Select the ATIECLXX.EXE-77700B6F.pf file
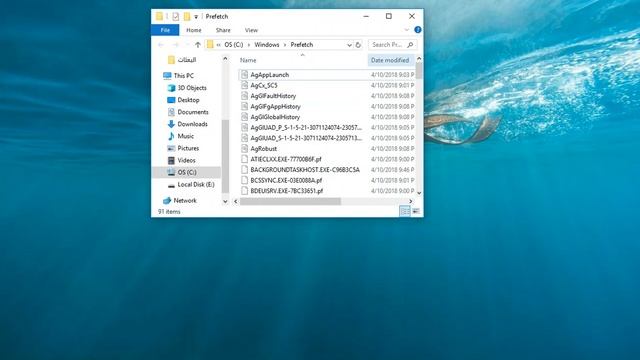640x360 pixels. click(286, 160)
